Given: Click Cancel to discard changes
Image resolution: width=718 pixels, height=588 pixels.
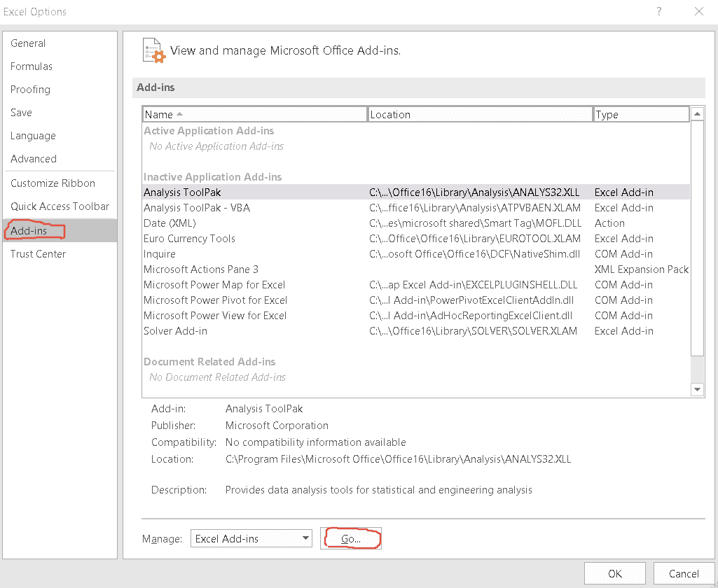Looking at the screenshot, I should coord(684,574).
